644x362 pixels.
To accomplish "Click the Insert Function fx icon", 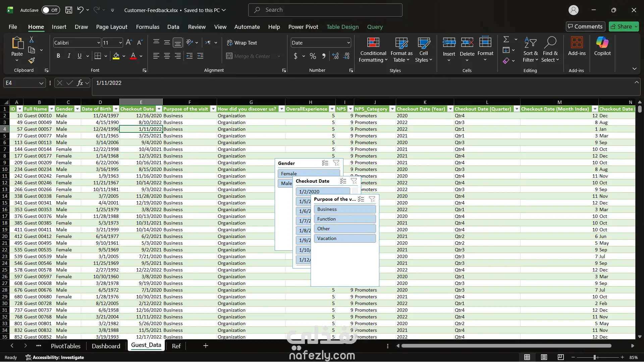I will pos(80,83).
